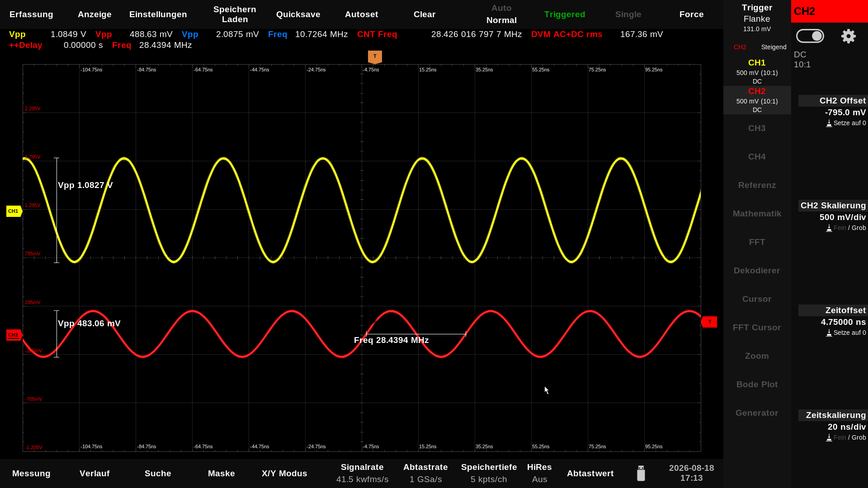
Task: Select the DVM AC+DC rms measurement
Action: pos(597,34)
